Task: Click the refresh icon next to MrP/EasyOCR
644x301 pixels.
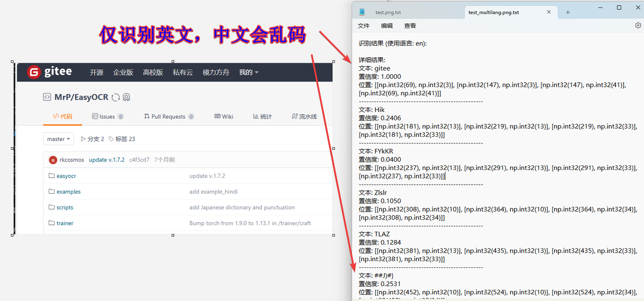Action: [115, 97]
